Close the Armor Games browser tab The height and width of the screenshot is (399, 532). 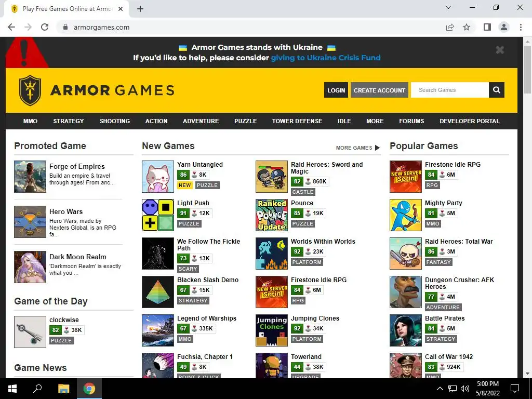[121, 9]
